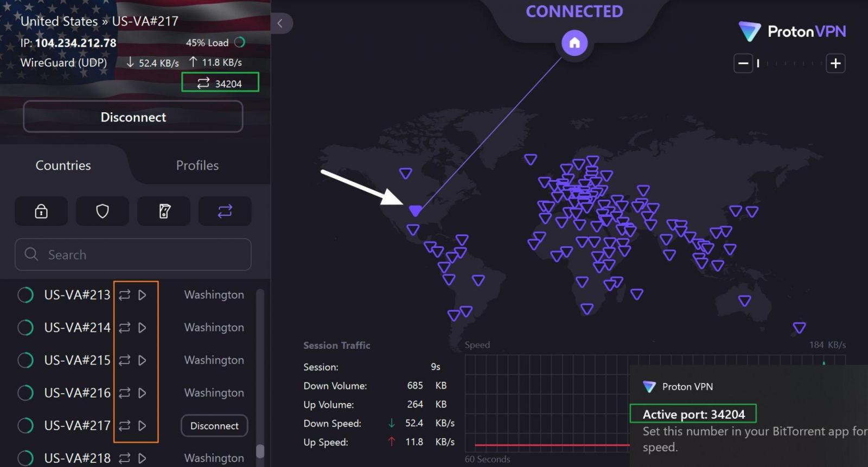Select the load circle for US-VA#216
The width and height of the screenshot is (868, 467).
pos(25,393)
